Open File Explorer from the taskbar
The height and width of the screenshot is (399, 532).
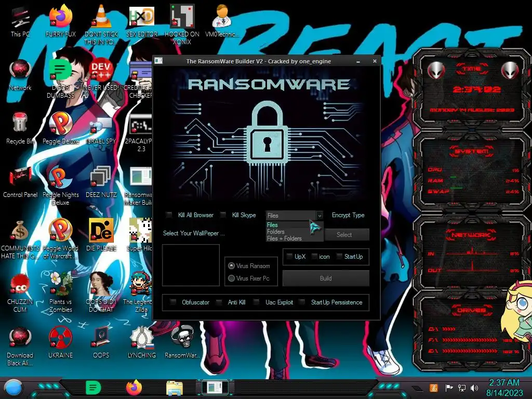pos(175,388)
